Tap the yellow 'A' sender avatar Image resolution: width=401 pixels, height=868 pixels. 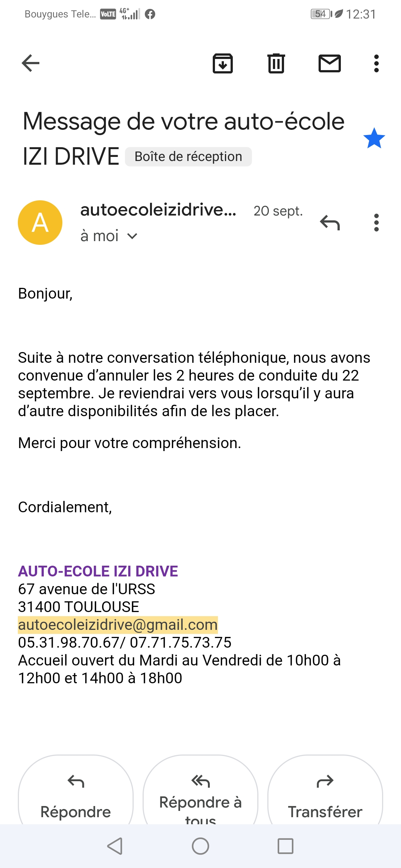40,223
